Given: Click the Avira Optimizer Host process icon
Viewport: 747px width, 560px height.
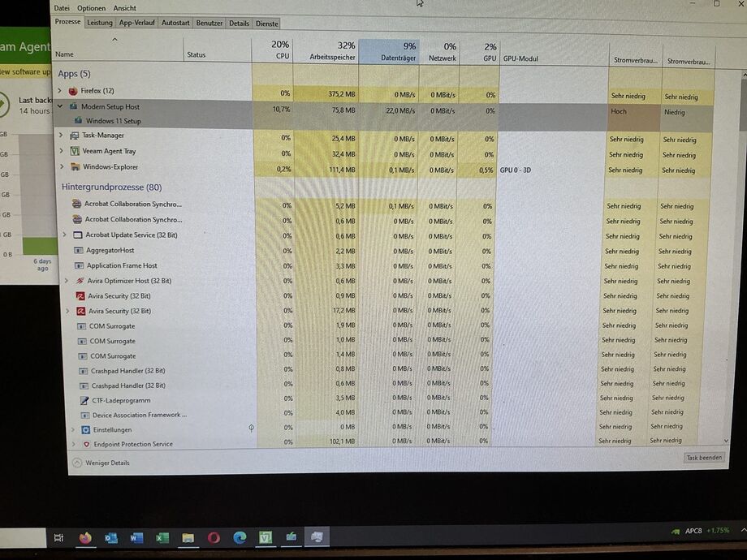Looking at the screenshot, I should pos(80,281).
